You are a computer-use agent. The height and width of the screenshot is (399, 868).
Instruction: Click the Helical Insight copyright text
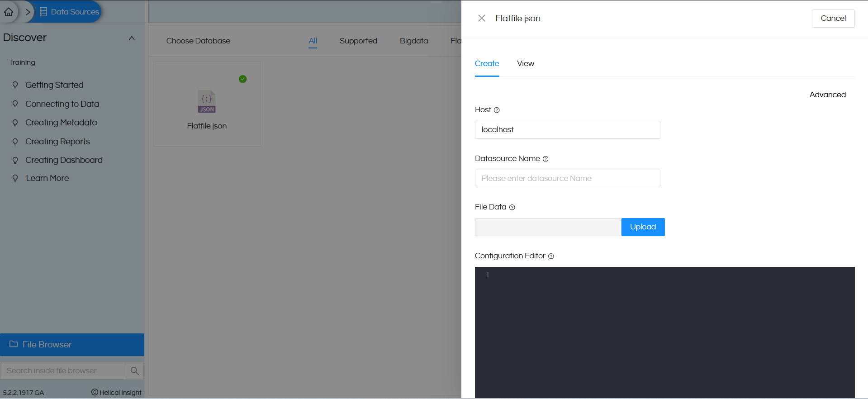pos(117,392)
